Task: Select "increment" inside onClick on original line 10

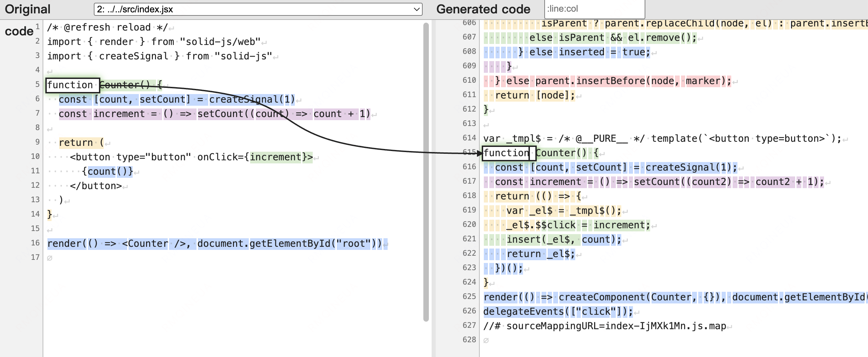Action: [275, 157]
